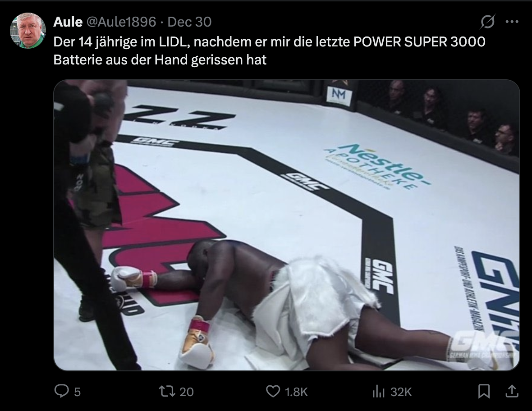Click the 32K views count
The width and height of the screenshot is (532, 411).
click(401, 392)
